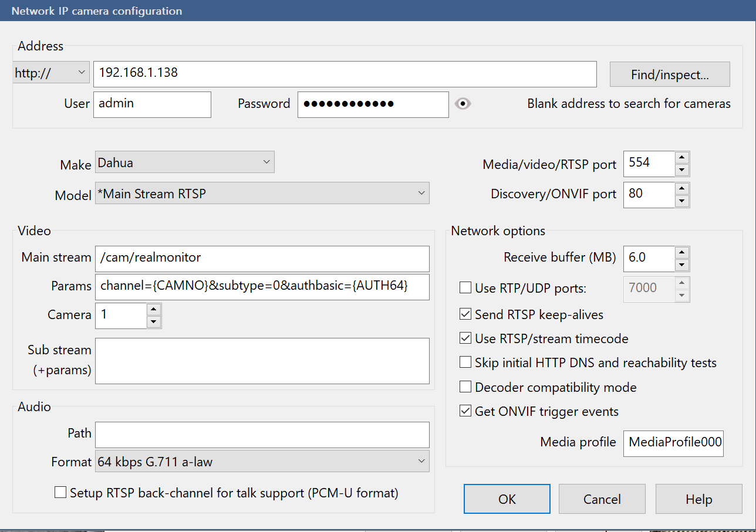756x532 pixels.
Task: Check Skip initial HTTP DNS and reachability tests
Action: (465, 362)
